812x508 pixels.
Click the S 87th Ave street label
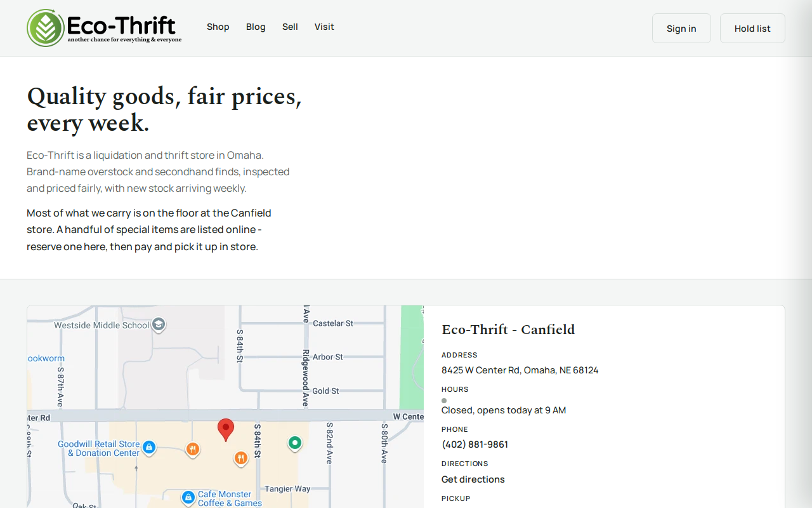click(60, 387)
